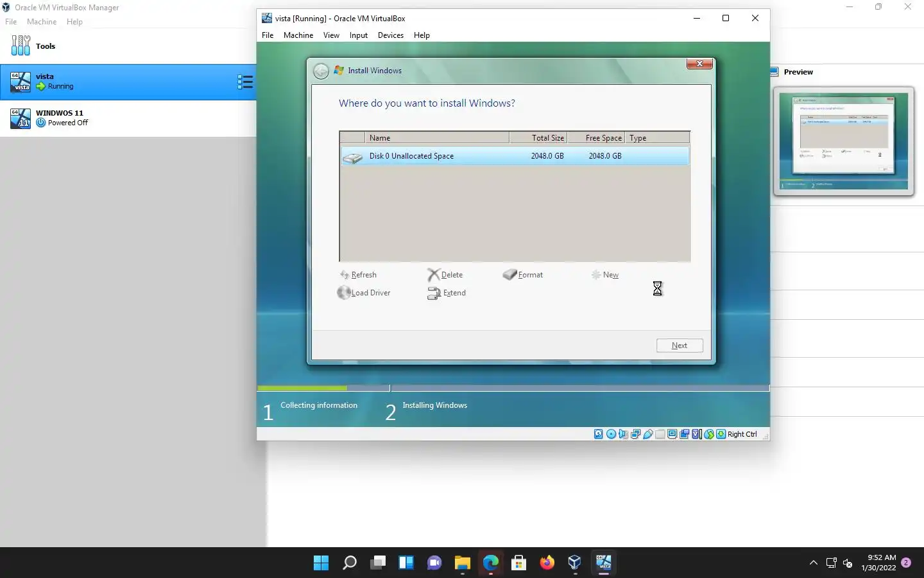The width and height of the screenshot is (924, 578).
Task: Click the New partition option
Action: pos(604,275)
